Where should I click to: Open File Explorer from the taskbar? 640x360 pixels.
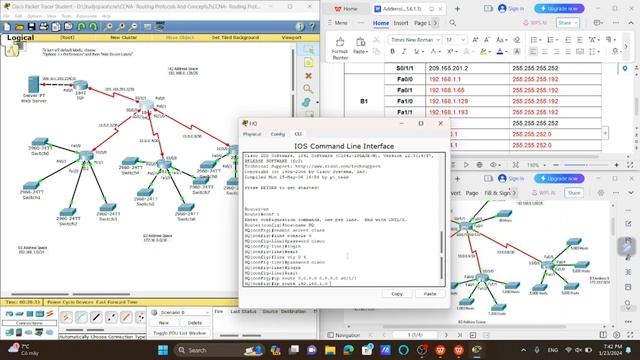click(330, 350)
